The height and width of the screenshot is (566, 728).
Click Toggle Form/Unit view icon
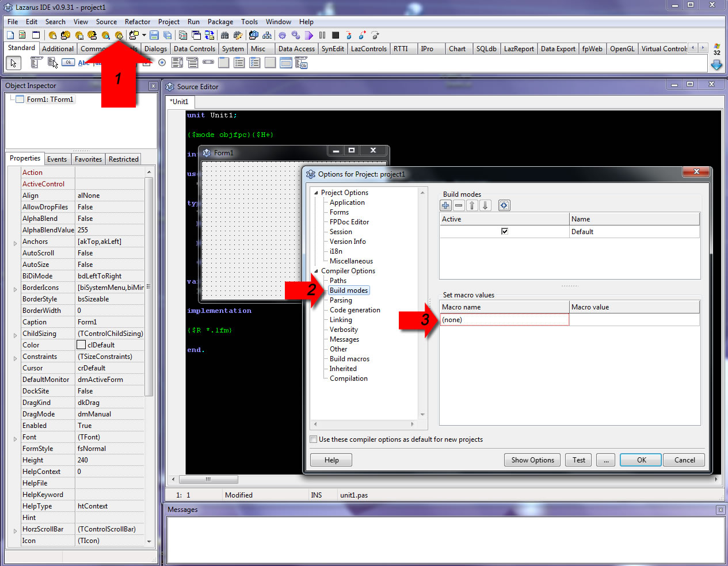coord(209,35)
